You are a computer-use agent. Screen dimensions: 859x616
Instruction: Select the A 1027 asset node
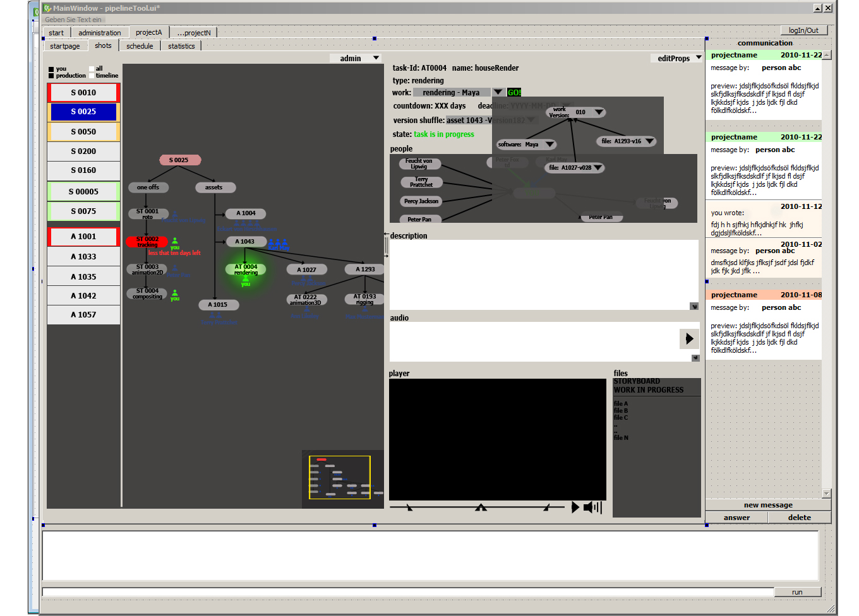pyautogui.click(x=307, y=269)
